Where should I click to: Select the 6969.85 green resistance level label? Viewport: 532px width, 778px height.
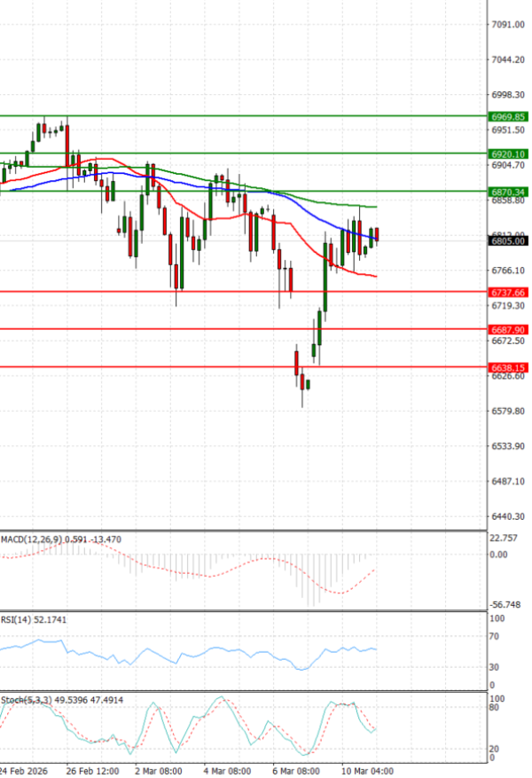(508, 117)
